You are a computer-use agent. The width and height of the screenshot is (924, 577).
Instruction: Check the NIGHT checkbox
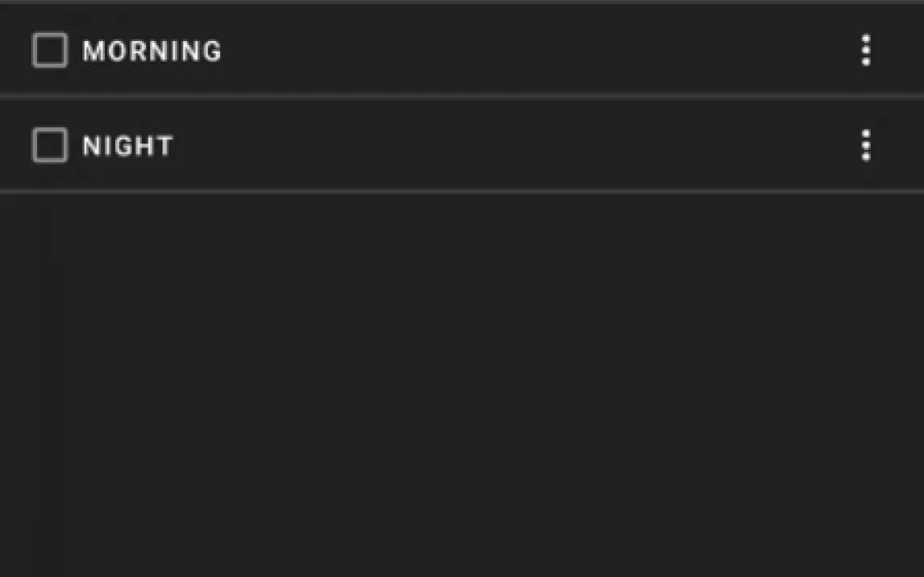click(x=49, y=146)
